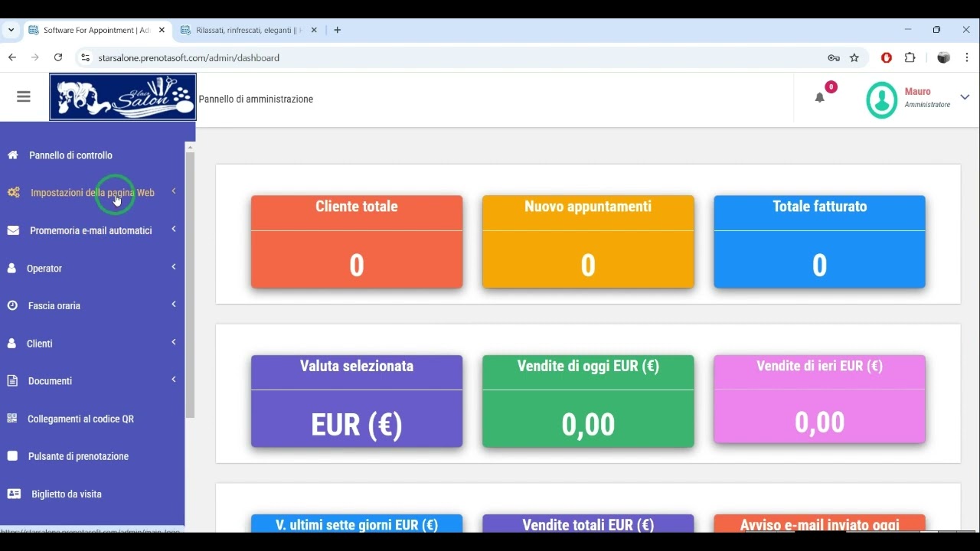Click the card icon for Biglietto da visita

click(14, 494)
